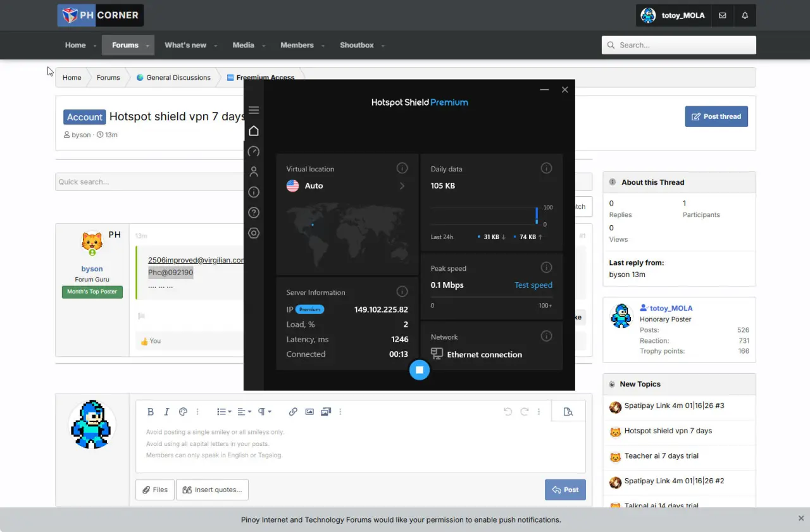Open the paragraph format dropdown in editor

click(x=265, y=412)
